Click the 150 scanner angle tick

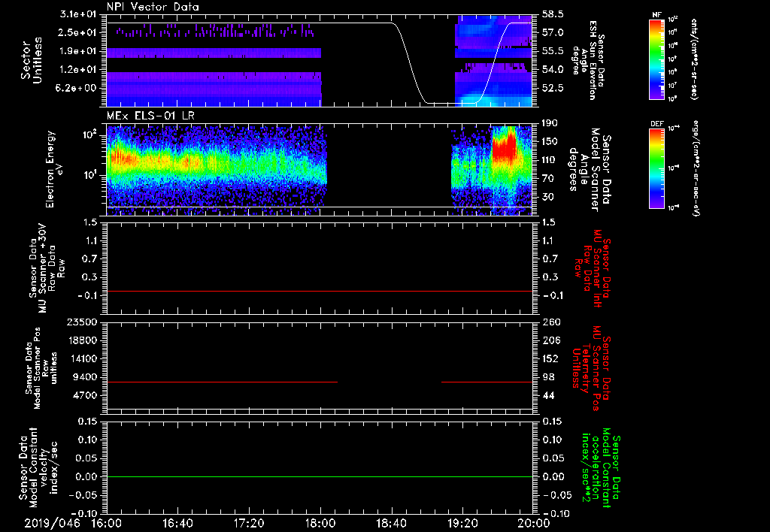click(550, 142)
